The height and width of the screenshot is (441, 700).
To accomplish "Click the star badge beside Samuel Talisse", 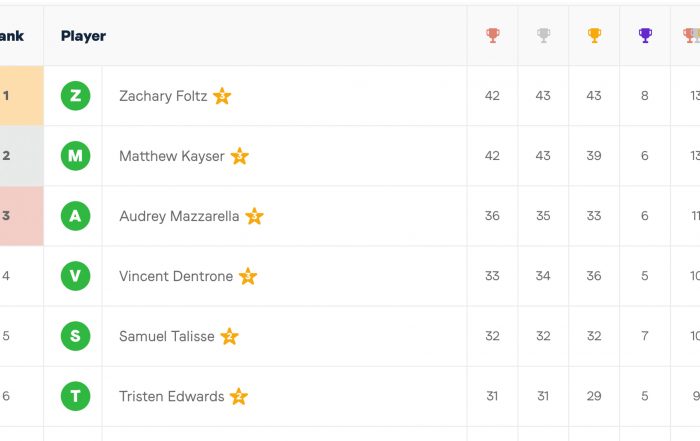I will point(229,336).
